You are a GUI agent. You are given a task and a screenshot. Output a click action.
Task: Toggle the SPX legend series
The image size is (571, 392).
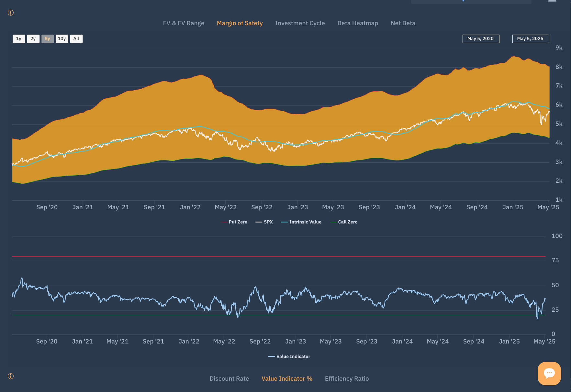[264, 222]
